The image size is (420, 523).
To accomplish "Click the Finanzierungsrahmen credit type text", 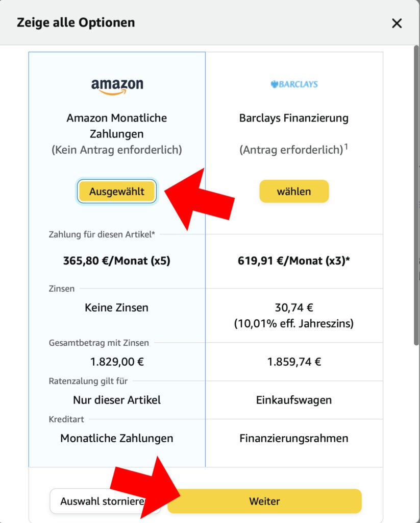I will [x=294, y=438].
